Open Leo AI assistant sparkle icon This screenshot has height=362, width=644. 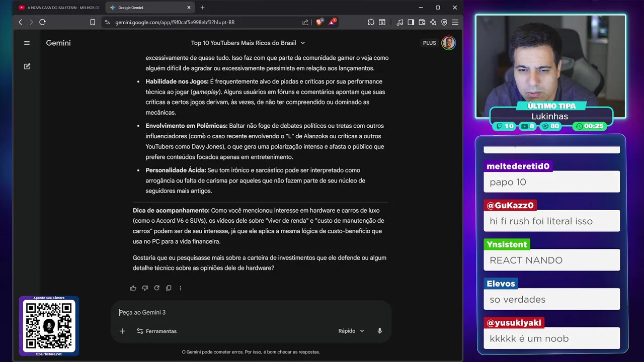click(433, 22)
